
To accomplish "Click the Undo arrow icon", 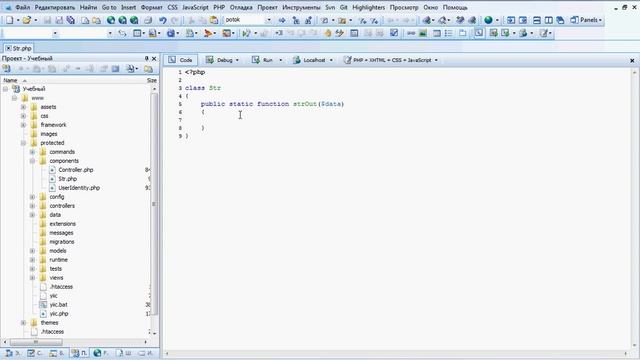I will [163, 20].
